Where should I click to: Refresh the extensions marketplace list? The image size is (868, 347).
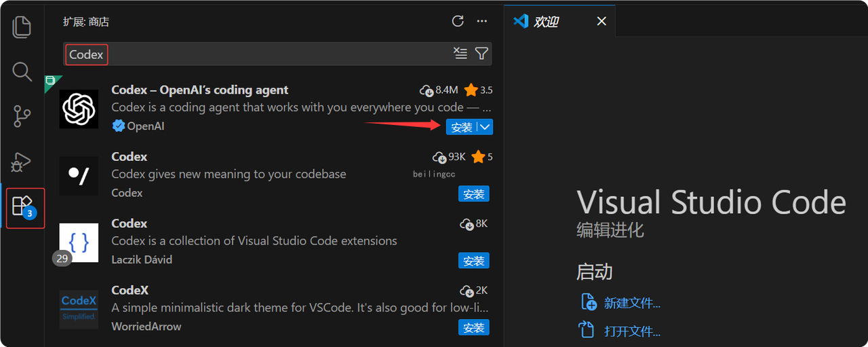click(458, 21)
